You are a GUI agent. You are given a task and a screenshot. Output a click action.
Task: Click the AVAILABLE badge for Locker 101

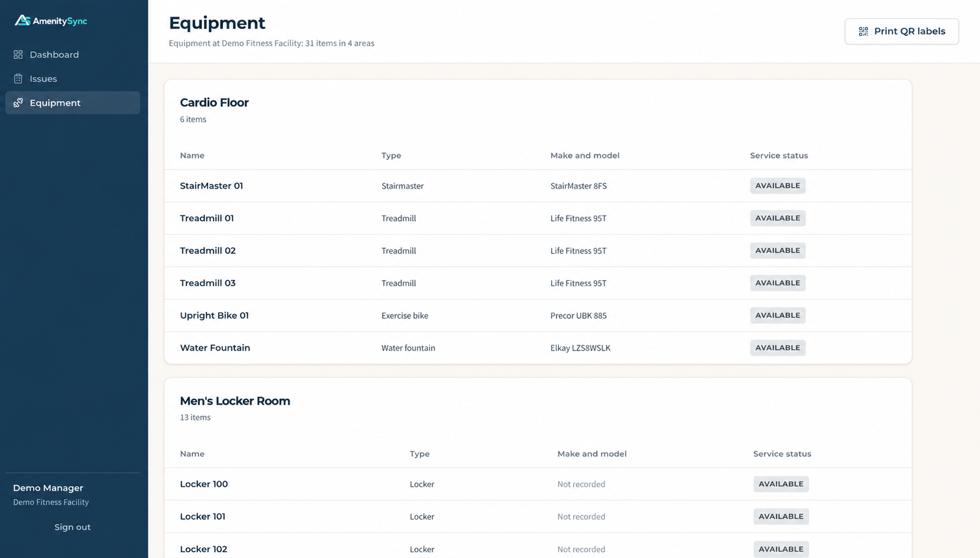(781, 517)
